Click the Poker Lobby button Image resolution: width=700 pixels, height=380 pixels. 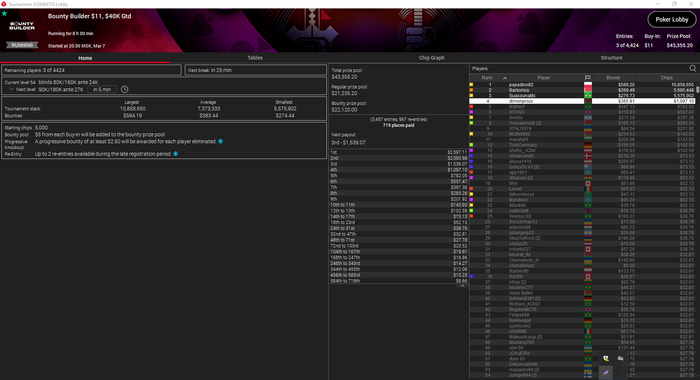672,19
